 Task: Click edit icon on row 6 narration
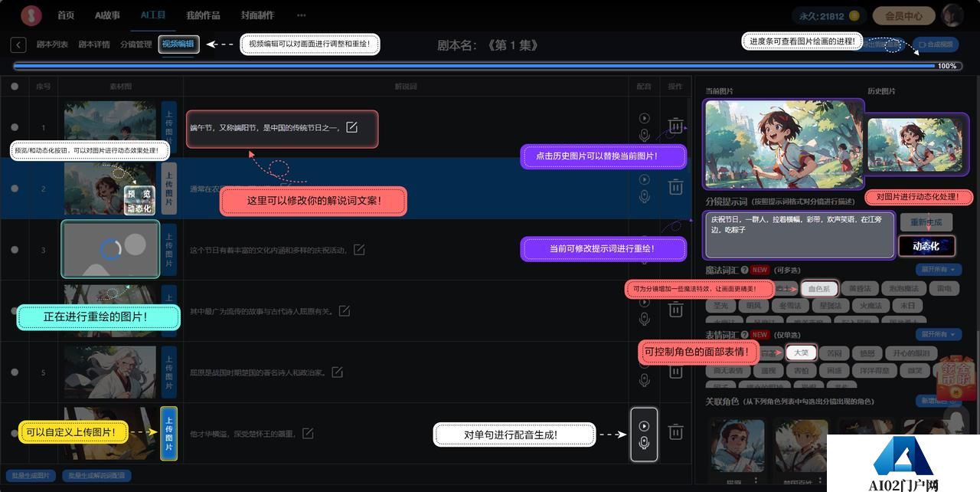point(308,434)
